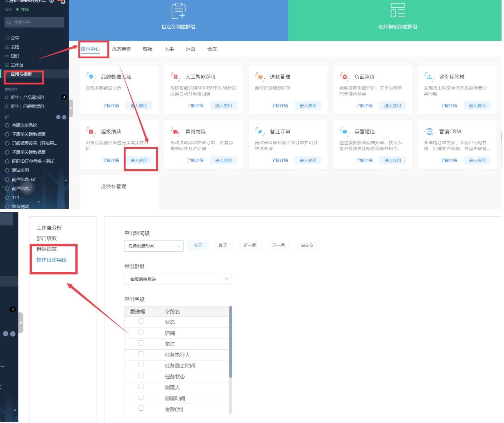The height and width of the screenshot is (423, 504).
Task: Check the 状态 field checkbox
Action: 141,321
